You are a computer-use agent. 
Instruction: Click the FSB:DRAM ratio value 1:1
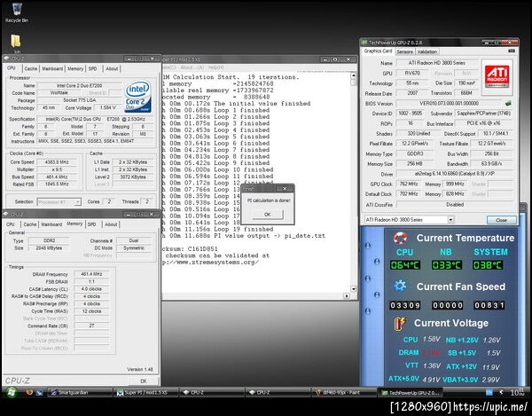point(91,282)
